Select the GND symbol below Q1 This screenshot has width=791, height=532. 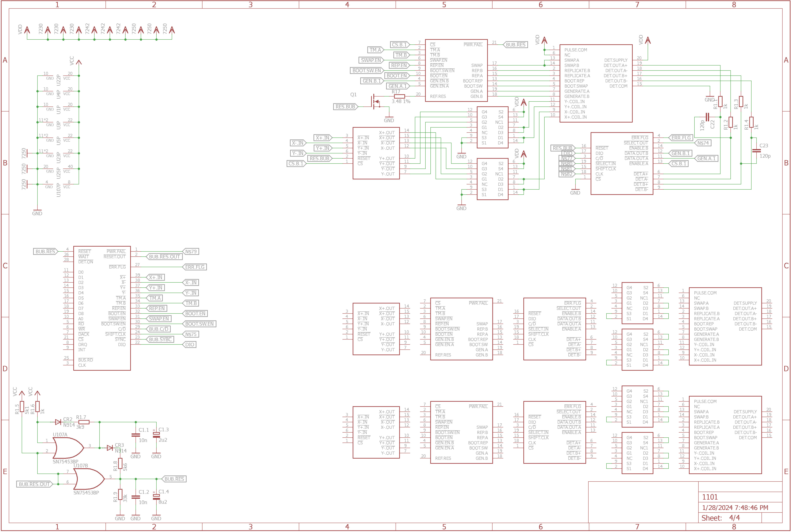pyautogui.click(x=389, y=119)
